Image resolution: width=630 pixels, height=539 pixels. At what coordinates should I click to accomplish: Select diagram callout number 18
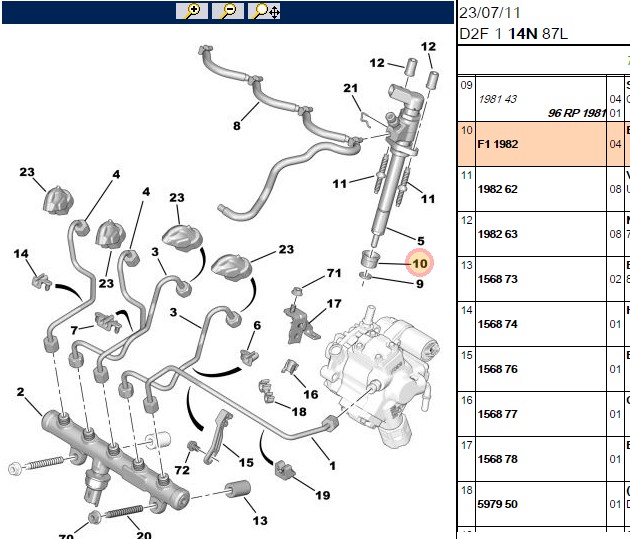[299, 412]
